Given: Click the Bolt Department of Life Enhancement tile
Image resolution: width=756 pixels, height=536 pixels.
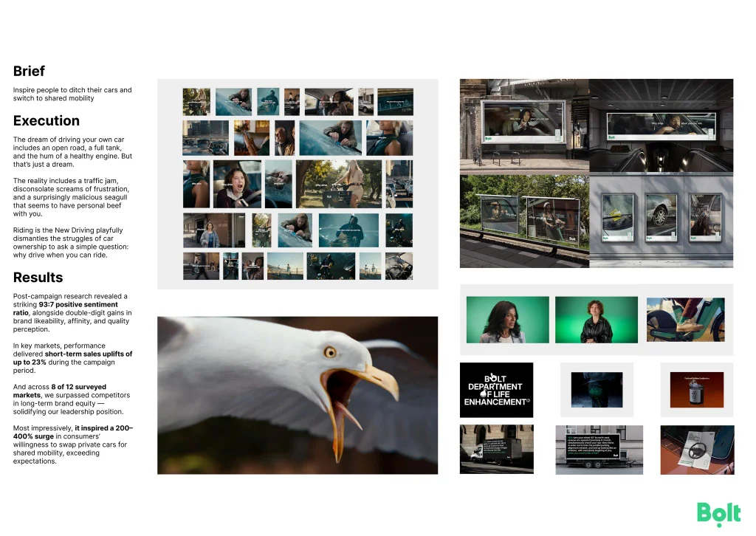Looking at the screenshot, I should [x=496, y=390].
